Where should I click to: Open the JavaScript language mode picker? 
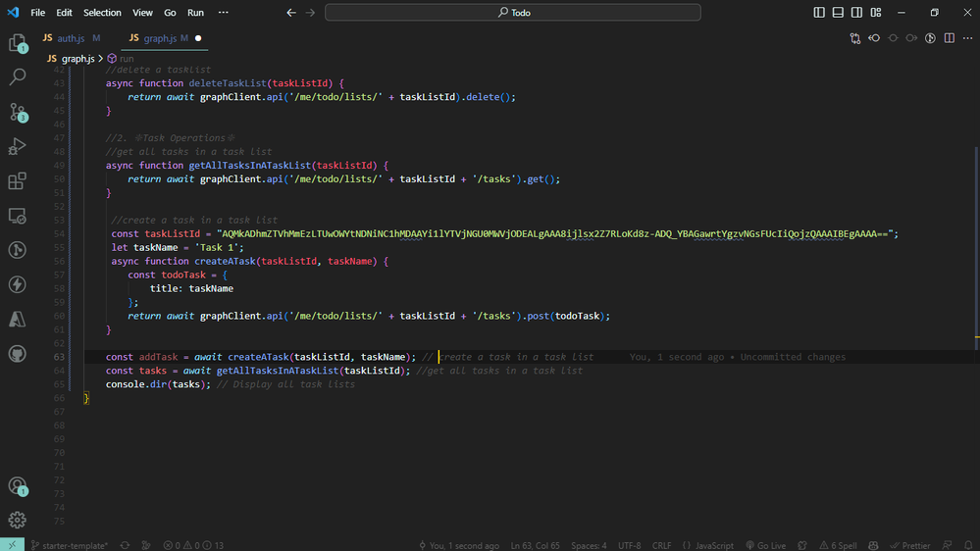click(x=708, y=545)
